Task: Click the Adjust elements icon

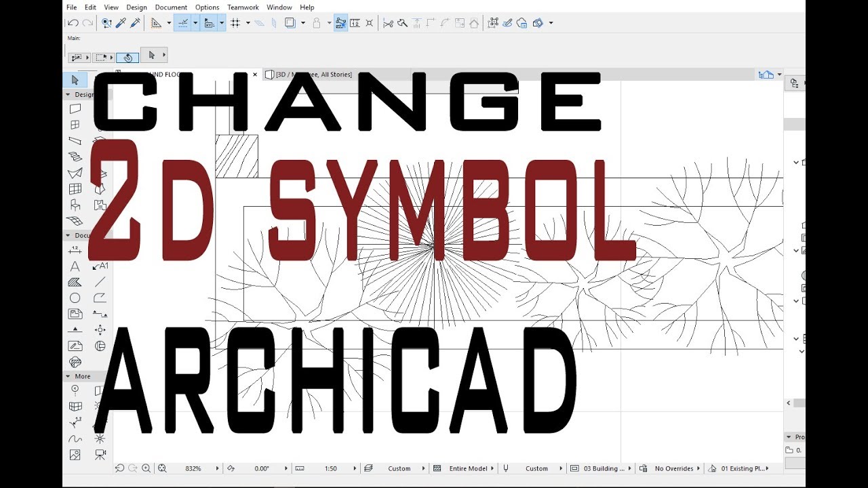Action: [x=403, y=23]
